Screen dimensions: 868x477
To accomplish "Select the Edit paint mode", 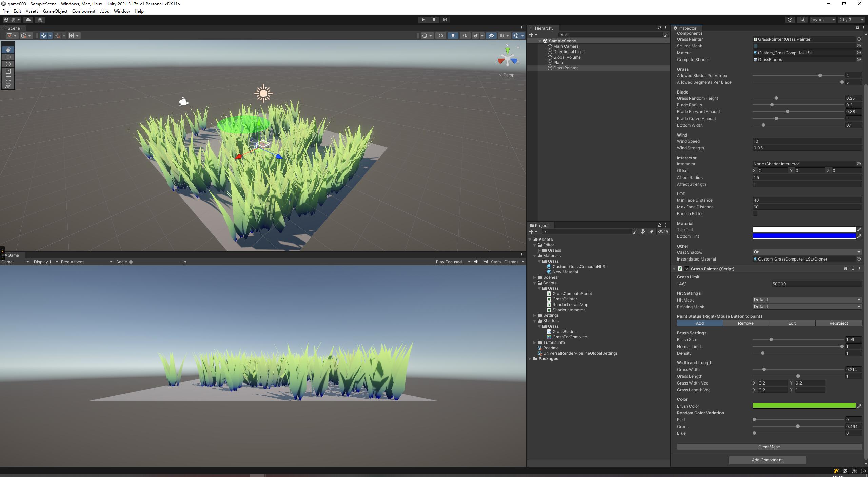I will 792,323.
